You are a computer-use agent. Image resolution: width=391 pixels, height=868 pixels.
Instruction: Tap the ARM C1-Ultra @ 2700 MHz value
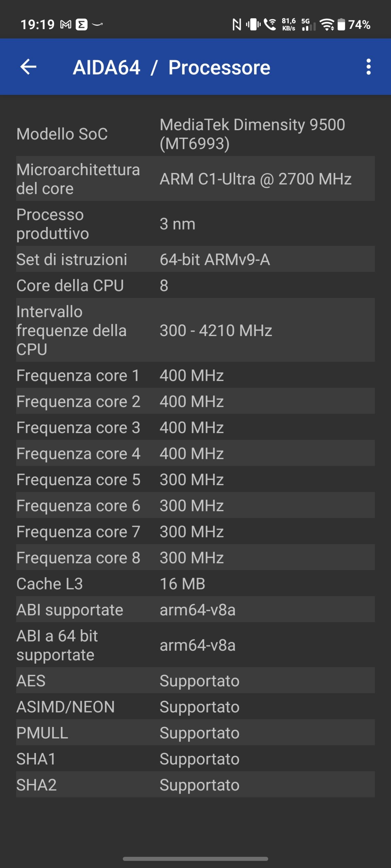click(255, 179)
